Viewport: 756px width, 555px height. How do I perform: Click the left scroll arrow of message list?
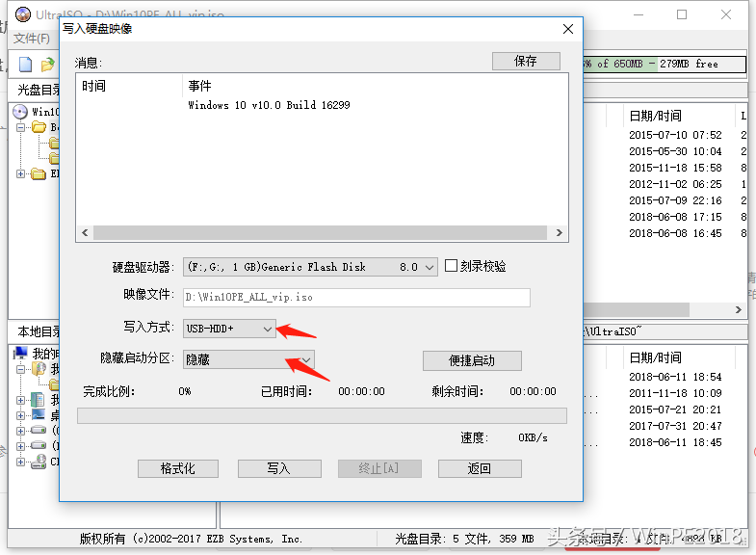85,232
